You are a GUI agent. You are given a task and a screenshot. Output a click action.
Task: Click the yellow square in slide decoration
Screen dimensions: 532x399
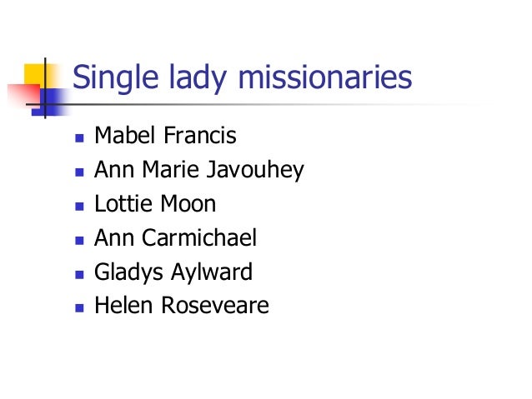click(40, 75)
